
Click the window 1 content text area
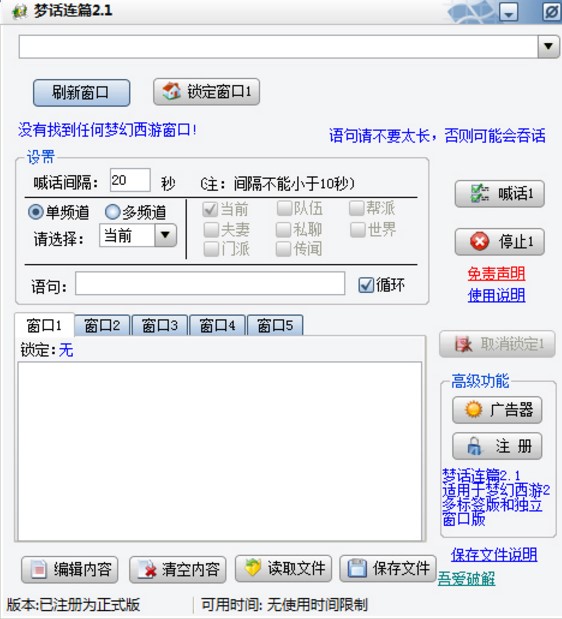pyautogui.click(x=220, y=451)
